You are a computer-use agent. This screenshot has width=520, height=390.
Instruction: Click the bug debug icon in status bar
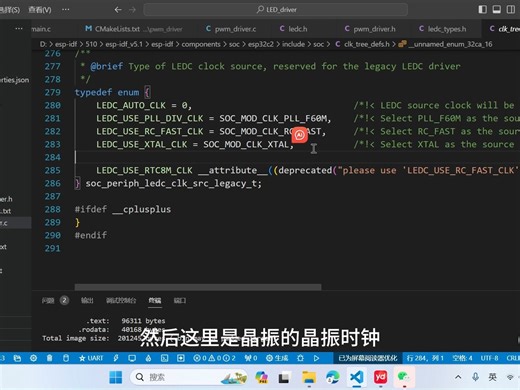click(x=300, y=358)
